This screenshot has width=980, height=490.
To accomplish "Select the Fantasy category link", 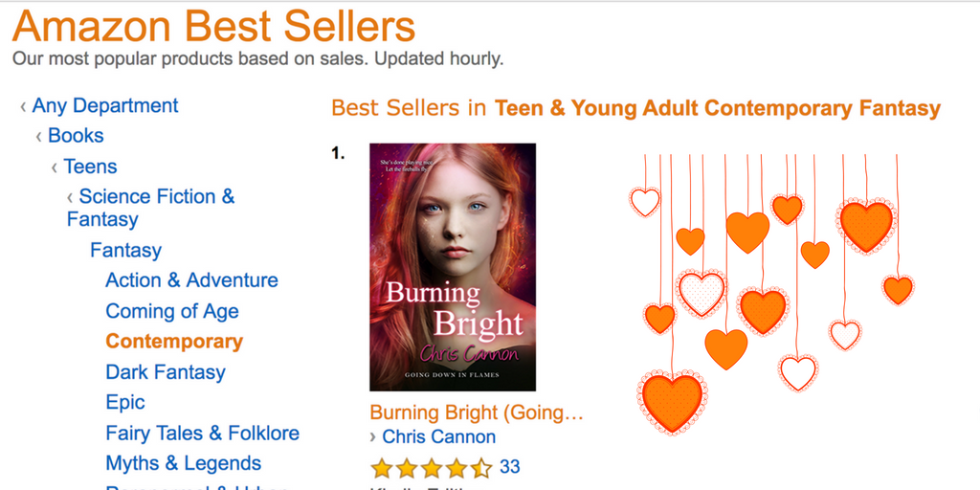I will (125, 250).
